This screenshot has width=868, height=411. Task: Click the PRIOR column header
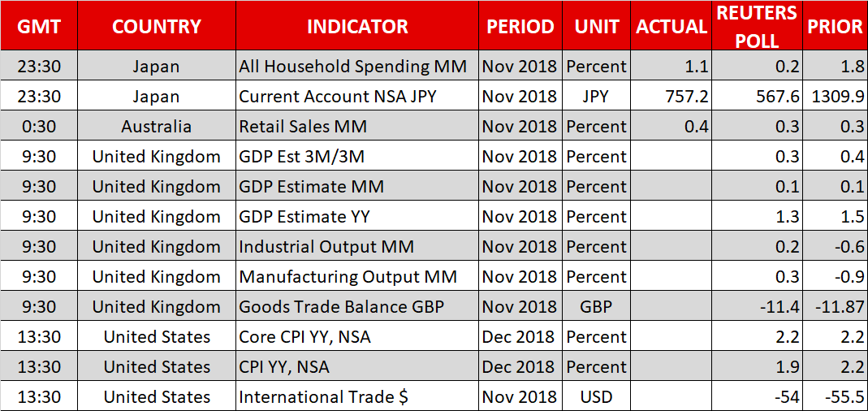pos(835,26)
